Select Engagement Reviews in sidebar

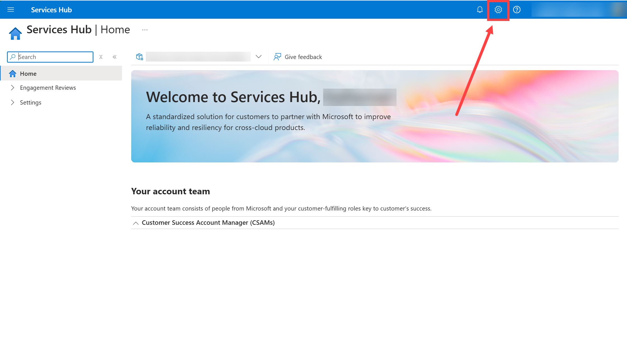click(48, 88)
